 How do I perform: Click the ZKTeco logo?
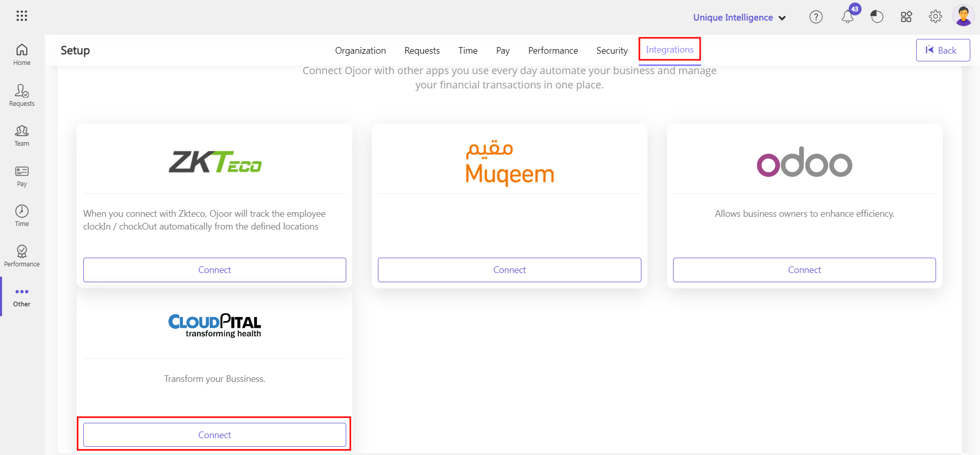(215, 162)
